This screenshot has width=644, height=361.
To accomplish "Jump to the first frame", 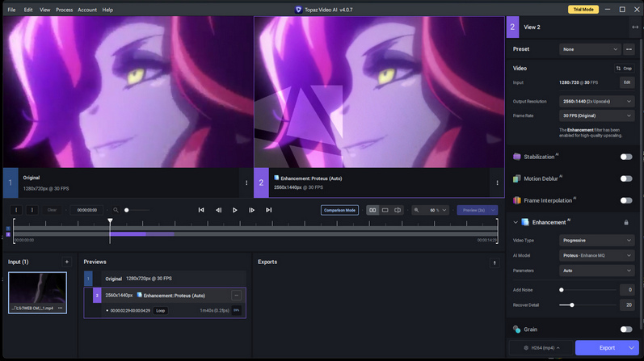I will pyautogui.click(x=201, y=210).
